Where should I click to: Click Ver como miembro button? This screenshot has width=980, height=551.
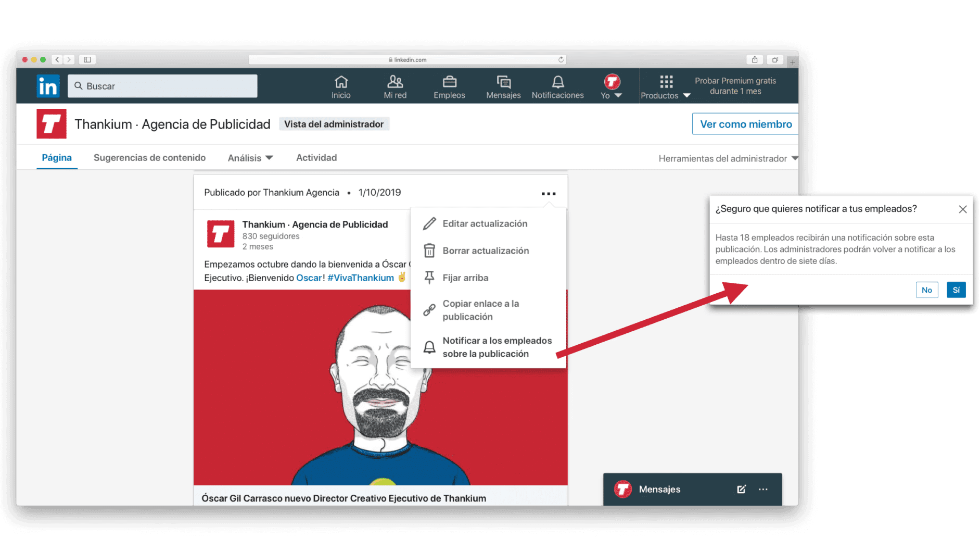(745, 124)
